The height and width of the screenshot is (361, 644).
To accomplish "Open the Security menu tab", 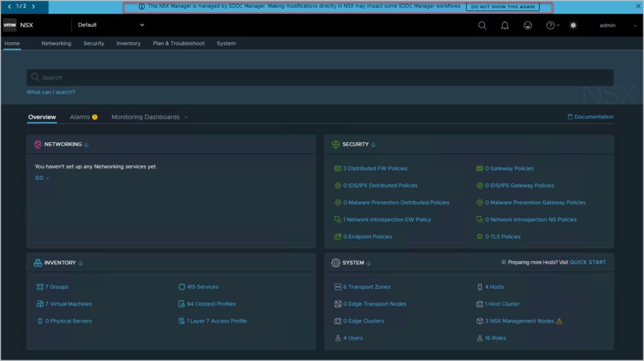I will pyautogui.click(x=94, y=43).
